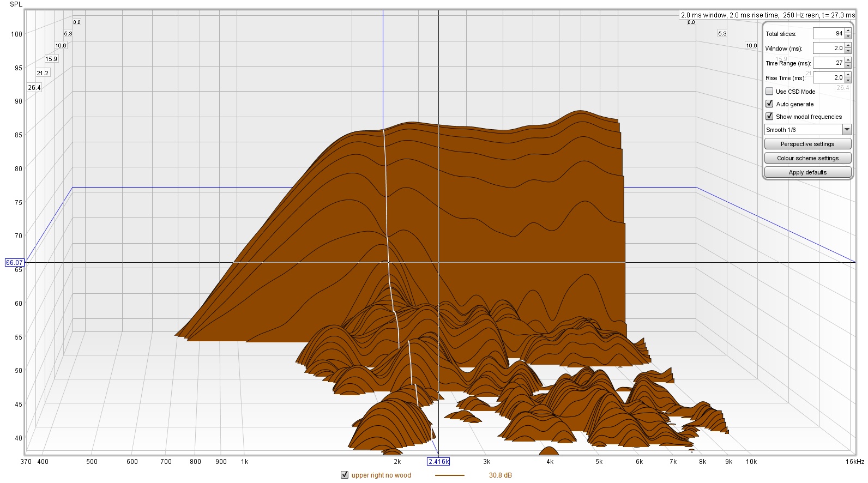Increase Total slices with up arrow

coord(848,31)
